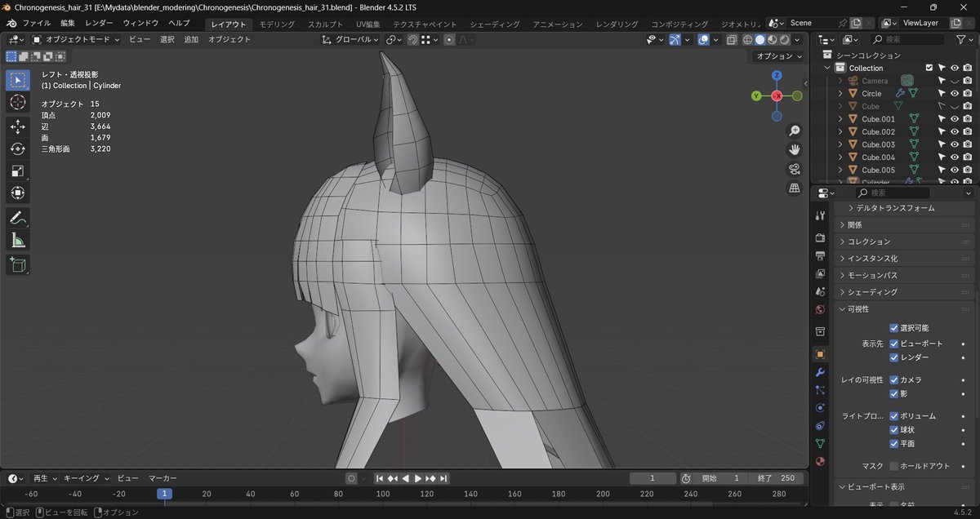The image size is (980, 519).
Task: Click the viewport zoom magnifier icon
Action: point(794,131)
